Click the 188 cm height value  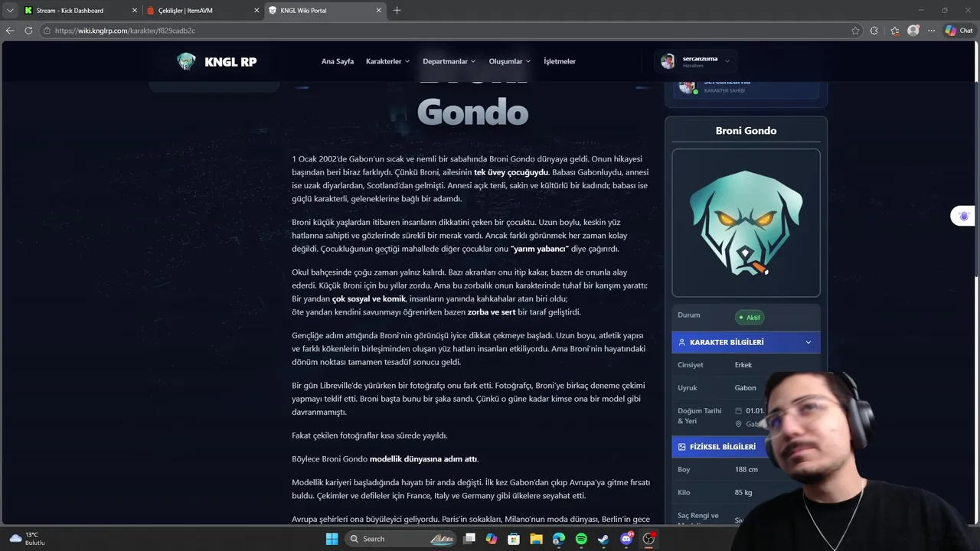click(x=746, y=469)
